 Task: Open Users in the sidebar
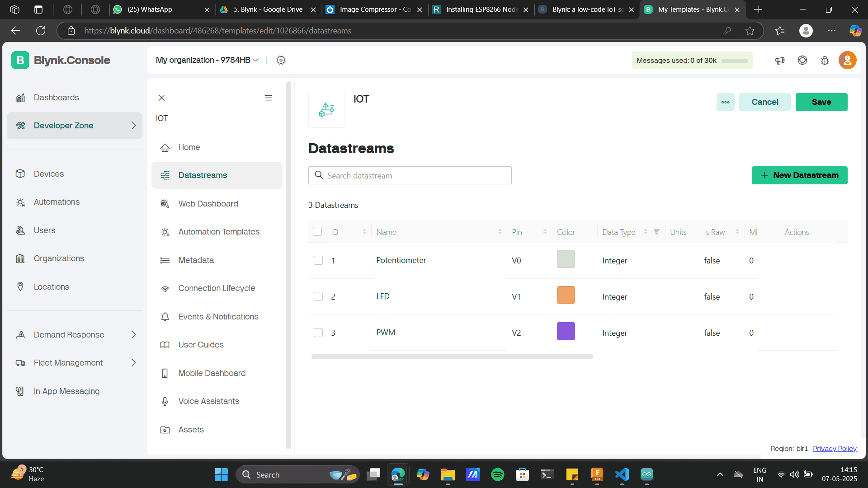pos(75,230)
